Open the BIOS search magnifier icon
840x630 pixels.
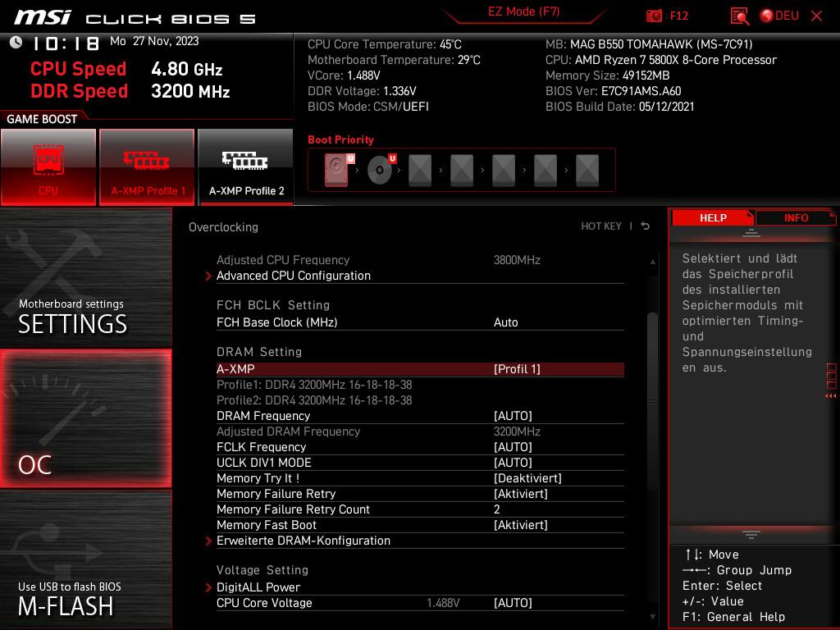pos(739,16)
